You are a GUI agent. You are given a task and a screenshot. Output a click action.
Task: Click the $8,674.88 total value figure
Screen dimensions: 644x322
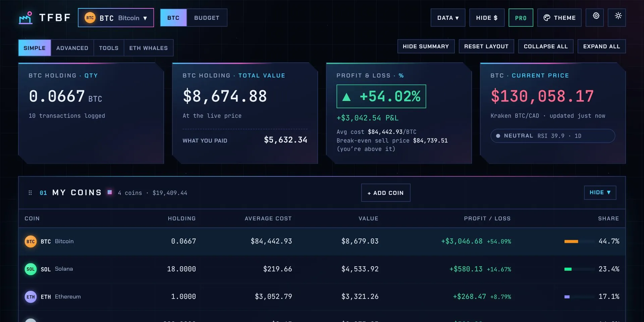click(x=225, y=96)
